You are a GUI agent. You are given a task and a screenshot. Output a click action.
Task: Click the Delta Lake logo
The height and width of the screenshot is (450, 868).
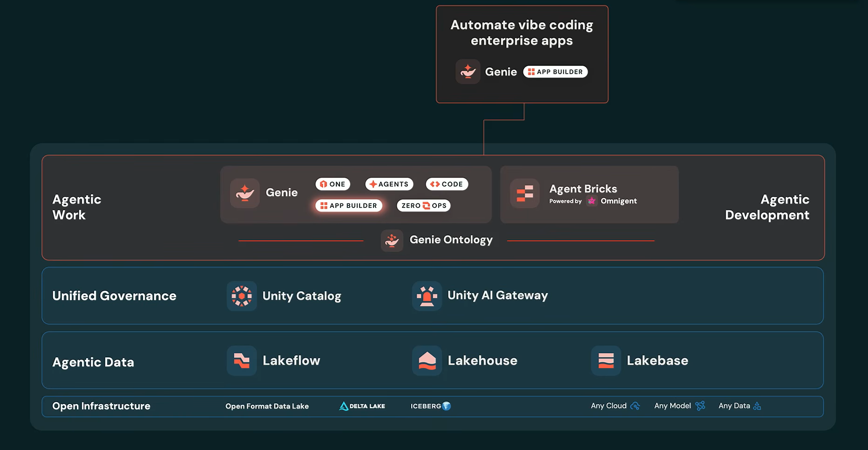pyautogui.click(x=362, y=406)
